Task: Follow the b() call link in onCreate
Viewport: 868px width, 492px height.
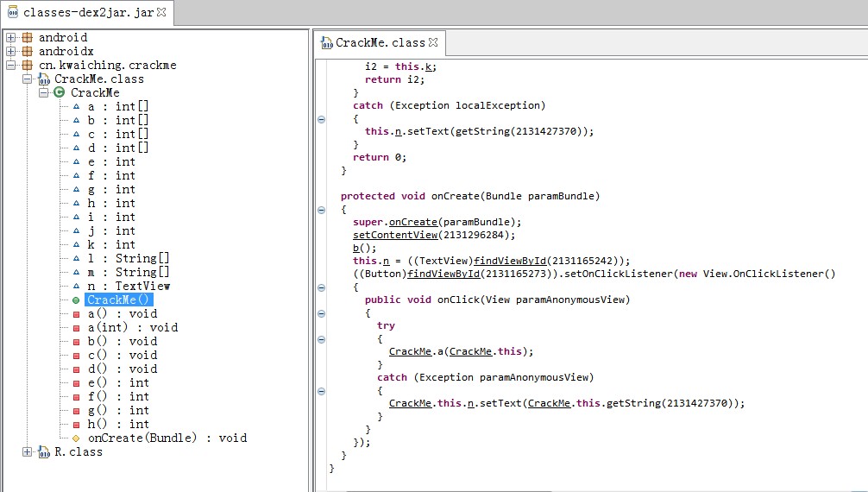Action: (356, 248)
